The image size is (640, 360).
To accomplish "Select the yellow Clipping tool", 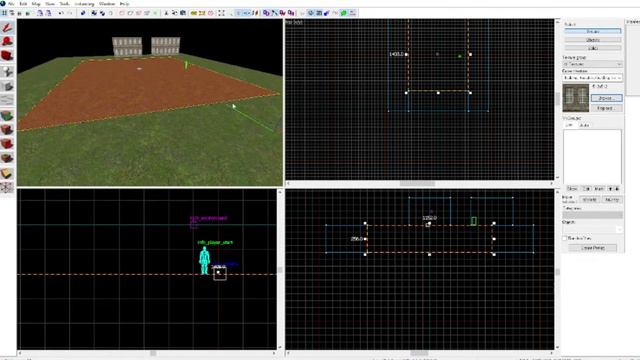I will (7, 173).
